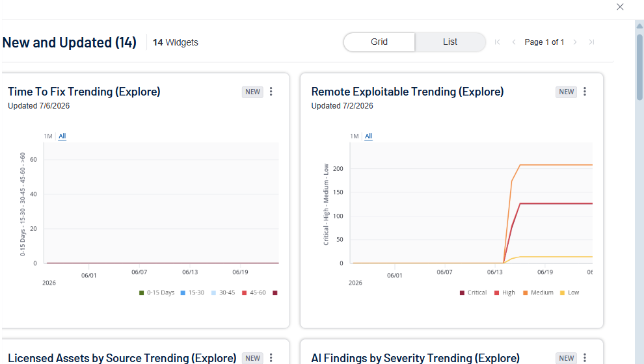Toggle Medium series in legend

click(x=538, y=292)
